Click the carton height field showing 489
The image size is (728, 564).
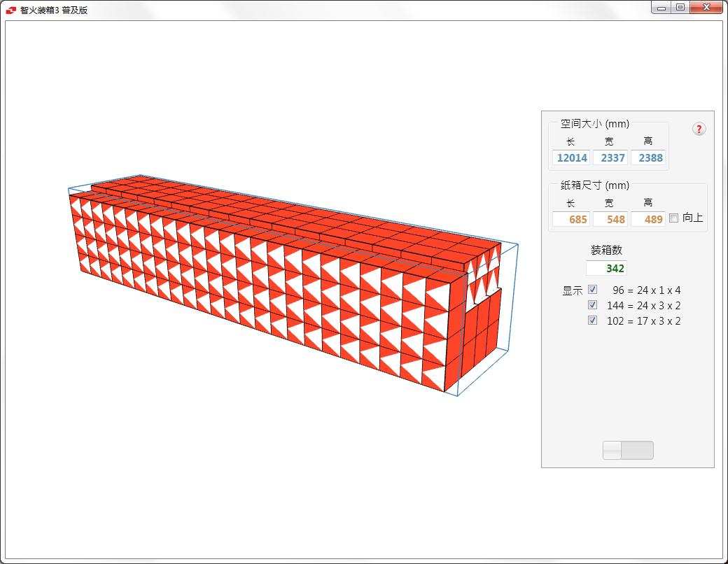[648, 219]
